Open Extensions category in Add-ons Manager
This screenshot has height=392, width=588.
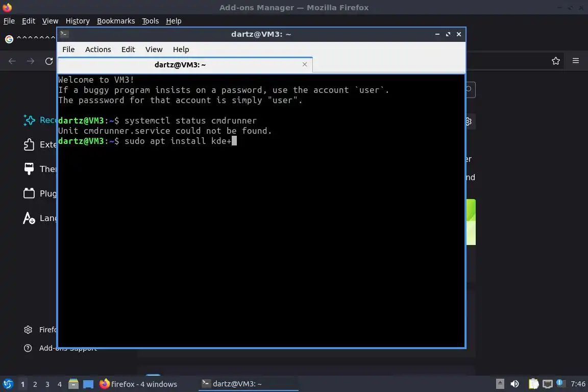[x=39, y=144]
